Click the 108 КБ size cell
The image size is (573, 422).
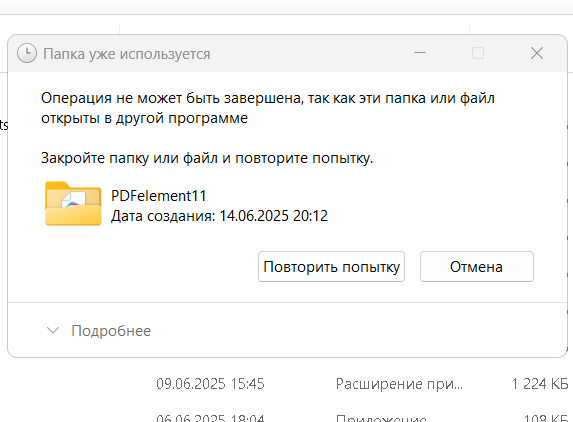[546, 418]
